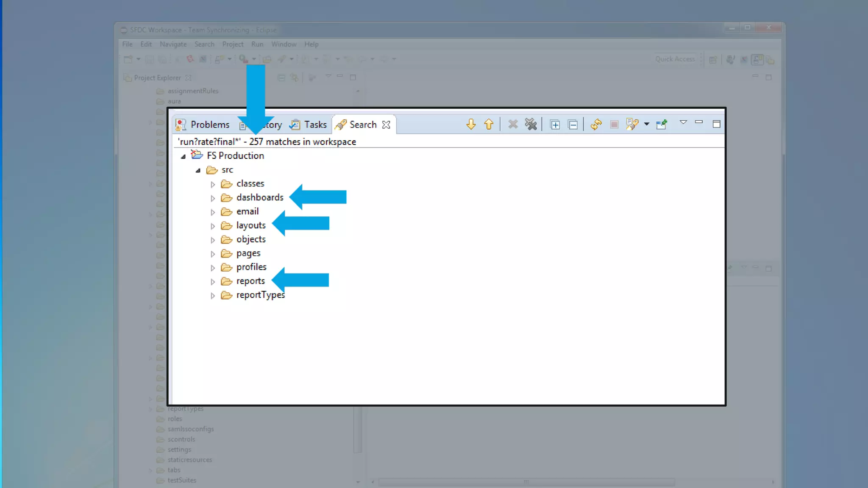Collapse the src folder
Viewport: 868px width, 488px height.
coord(198,170)
